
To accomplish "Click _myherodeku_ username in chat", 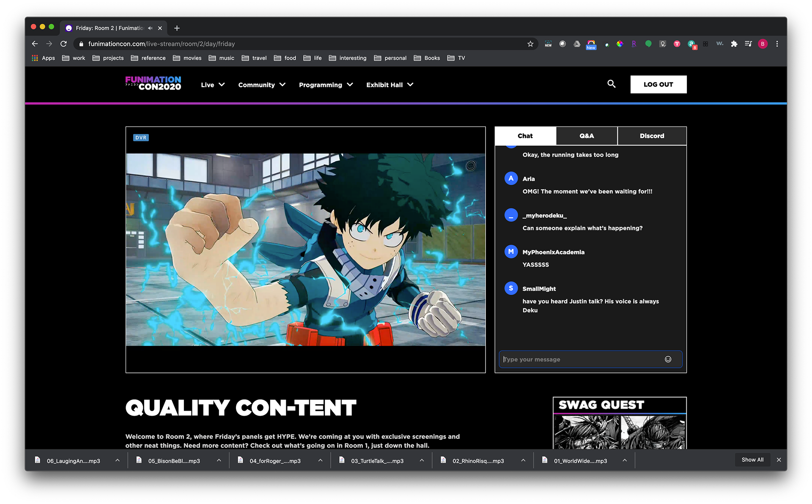I will [x=544, y=216].
